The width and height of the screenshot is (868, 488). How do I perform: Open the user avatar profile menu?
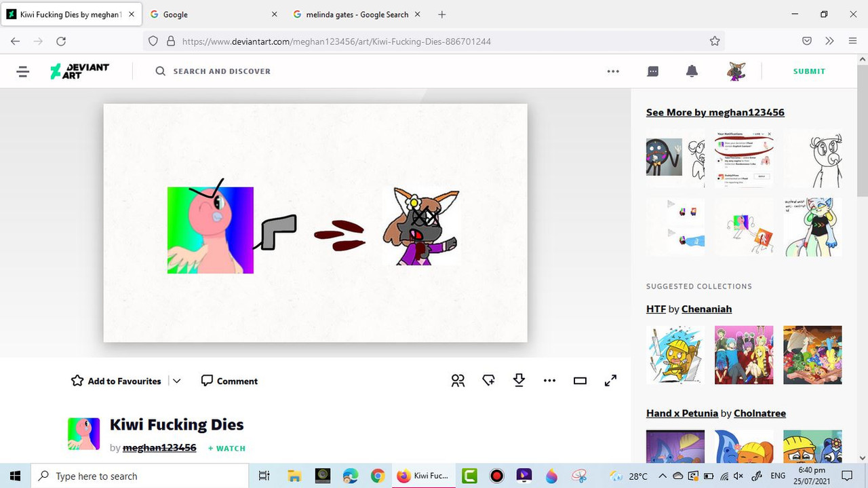point(736,71)
